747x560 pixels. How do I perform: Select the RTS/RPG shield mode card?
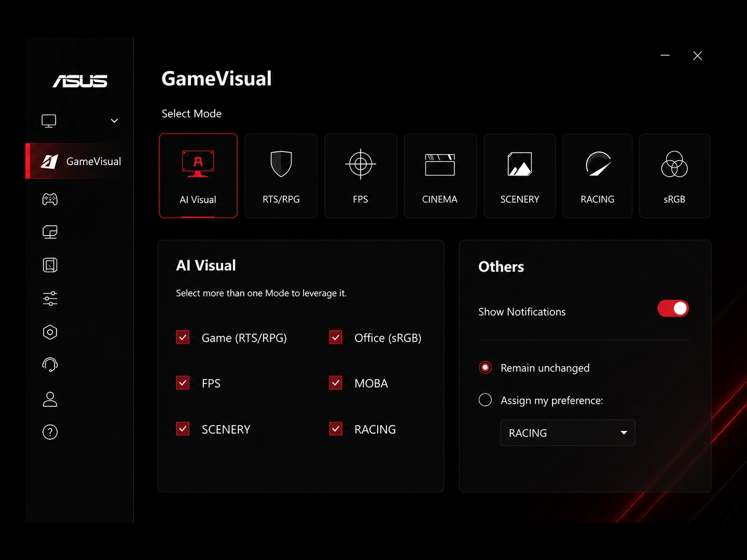coord(281,176)
